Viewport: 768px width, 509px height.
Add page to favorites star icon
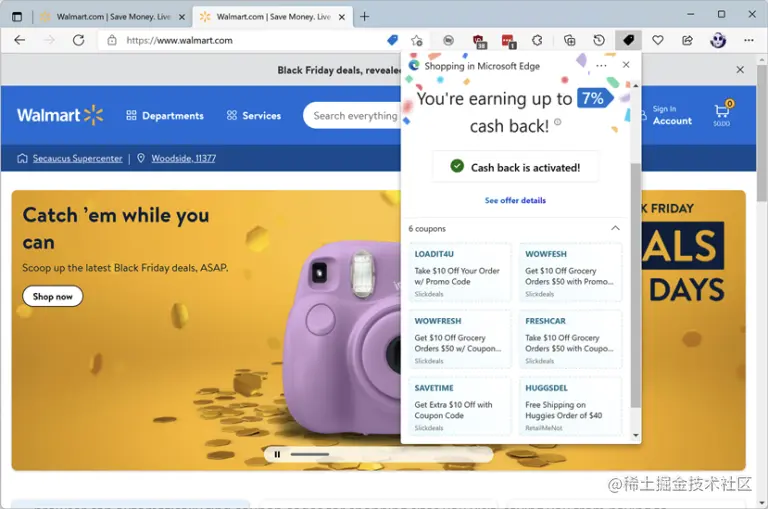pyautogui.click(x=417, y=40)
